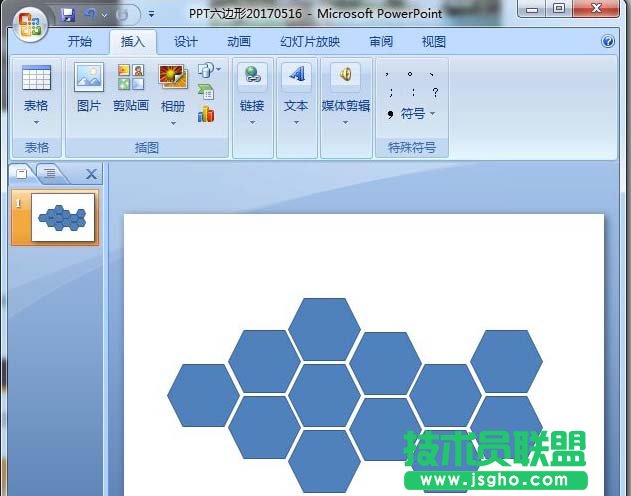Switch to the outline pane tab

tap(48, 174)
